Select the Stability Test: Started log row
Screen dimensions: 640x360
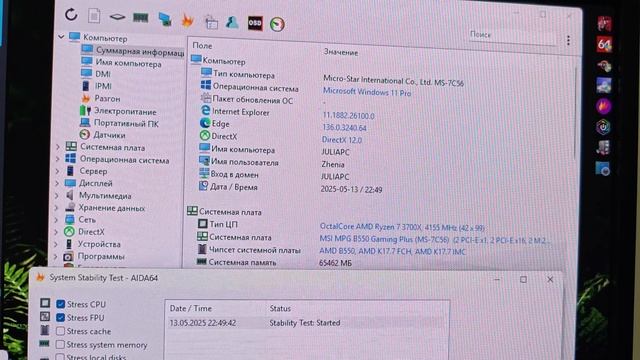tap(307, 323)
